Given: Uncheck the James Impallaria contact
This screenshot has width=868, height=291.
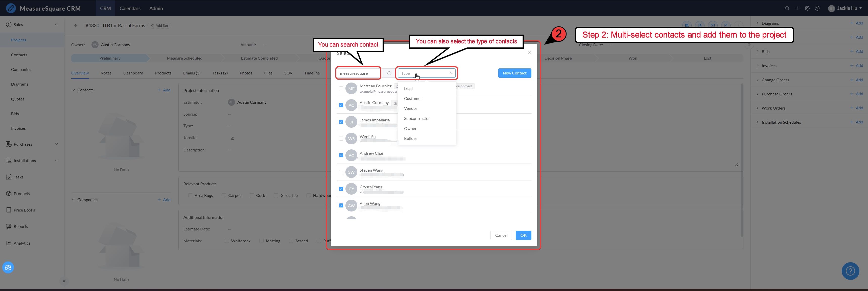Looking at the screenshot, I should coord(341,122).
